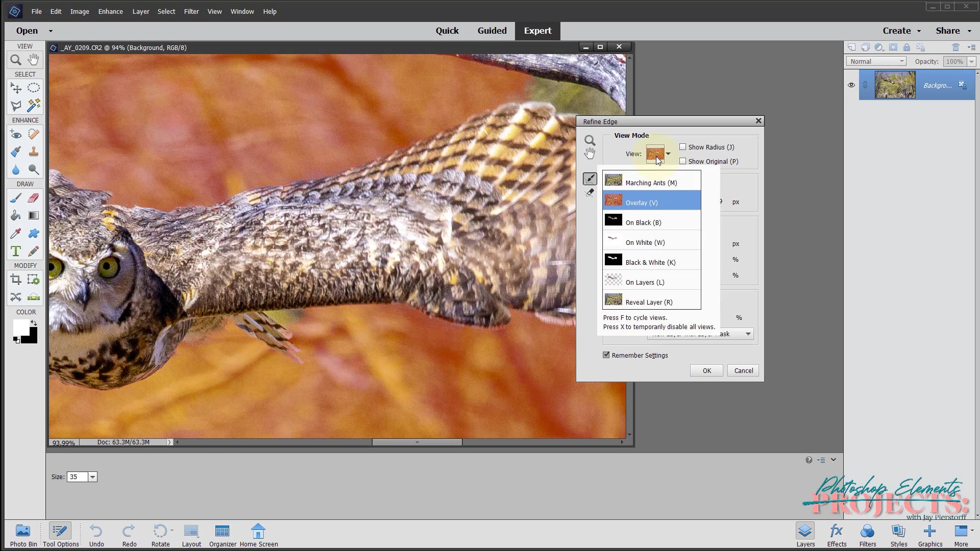This screenshot has height=551, width=980.
Task: Open the Organizer from the taskbar
Action: tap(223, 535)
